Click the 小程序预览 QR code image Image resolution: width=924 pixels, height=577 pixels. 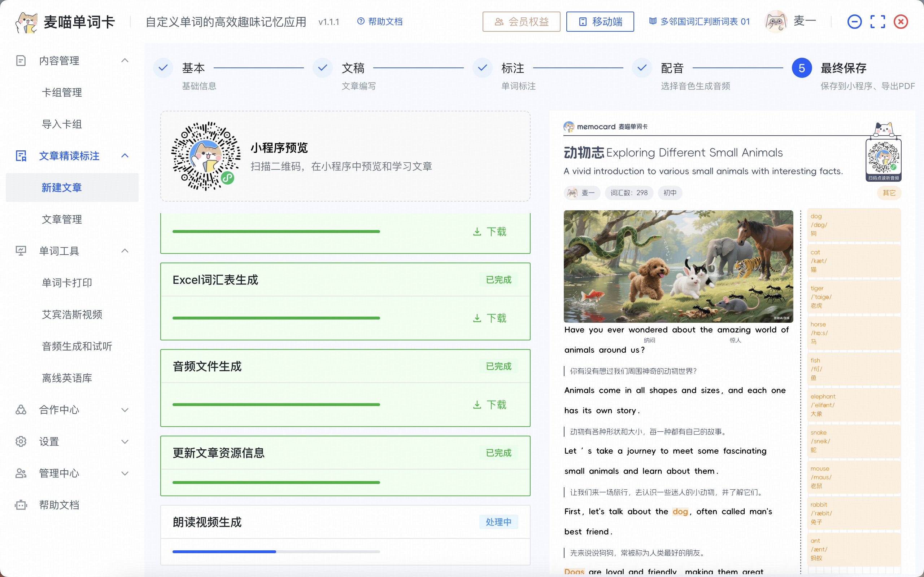[x=206, y=156]
